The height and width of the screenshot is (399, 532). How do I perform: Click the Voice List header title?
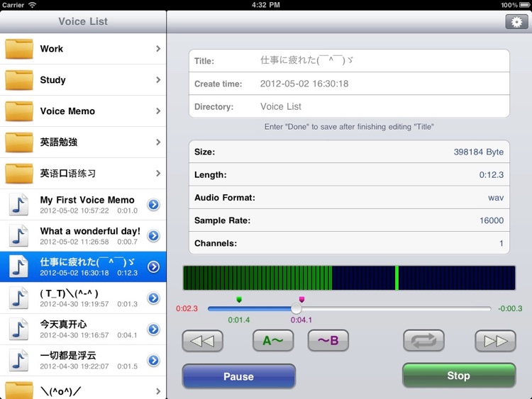coord(83,21)
